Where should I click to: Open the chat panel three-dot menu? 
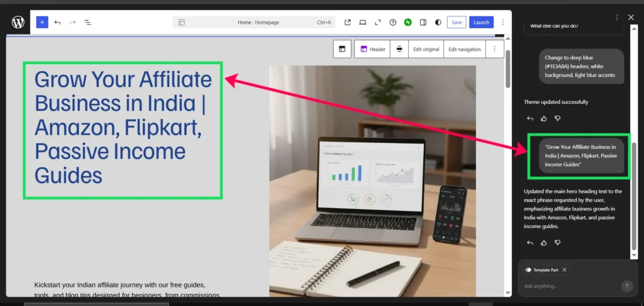coord(616,17)
